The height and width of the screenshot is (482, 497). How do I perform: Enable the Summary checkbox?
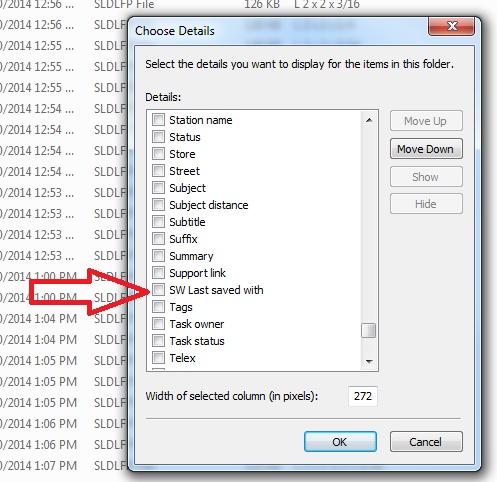158,255
